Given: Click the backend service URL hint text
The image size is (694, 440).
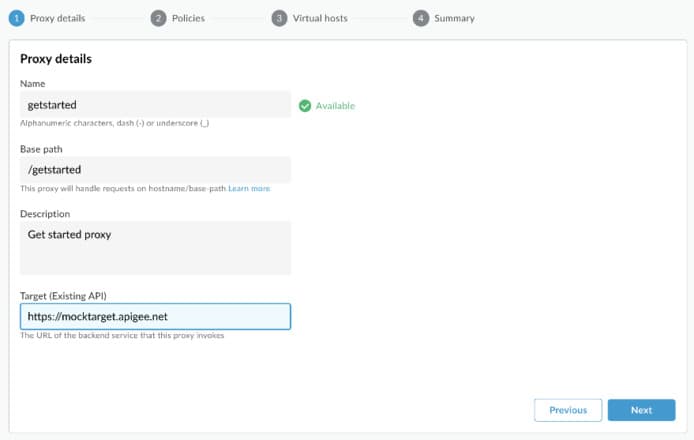Looking at the screenshot, I should coord(122,336).
